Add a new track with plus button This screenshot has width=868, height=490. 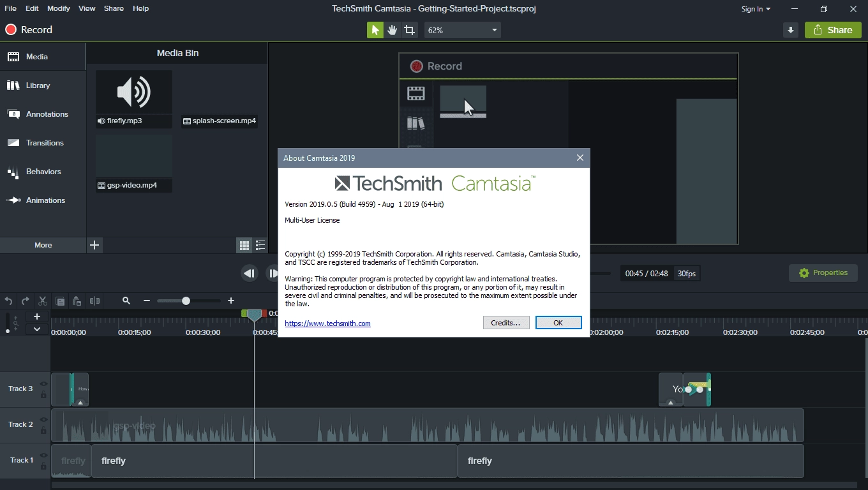pos(37,316)
